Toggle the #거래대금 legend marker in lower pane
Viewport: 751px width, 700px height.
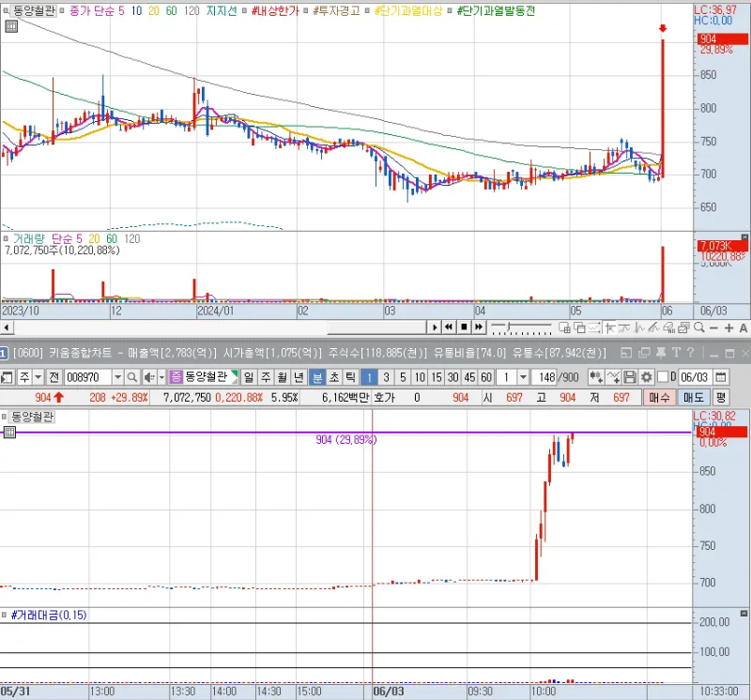5,615
